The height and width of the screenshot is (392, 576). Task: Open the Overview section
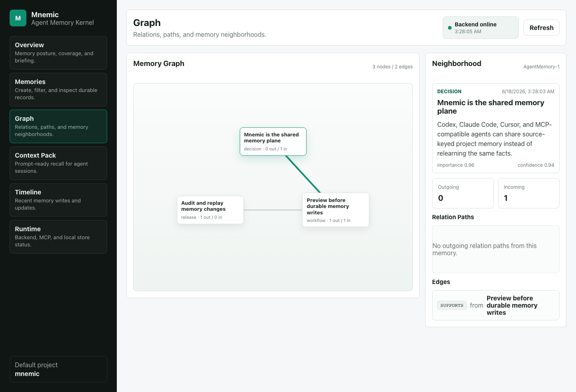tap(58, 53)
